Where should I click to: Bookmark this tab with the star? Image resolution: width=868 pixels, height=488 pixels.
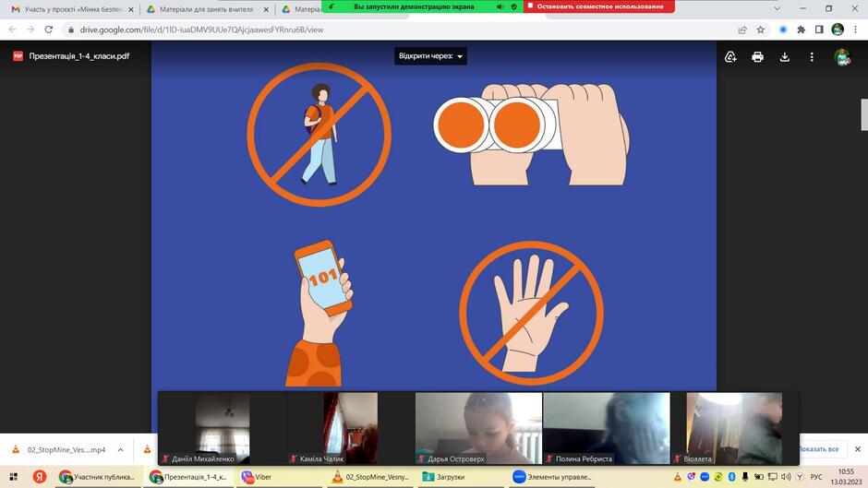[761, 30]
